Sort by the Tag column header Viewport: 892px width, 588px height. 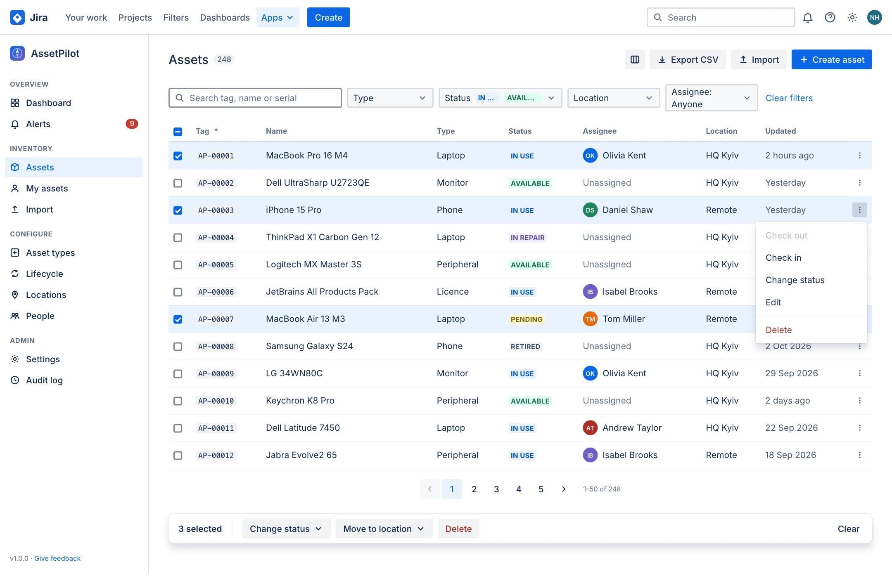point(206,131)
